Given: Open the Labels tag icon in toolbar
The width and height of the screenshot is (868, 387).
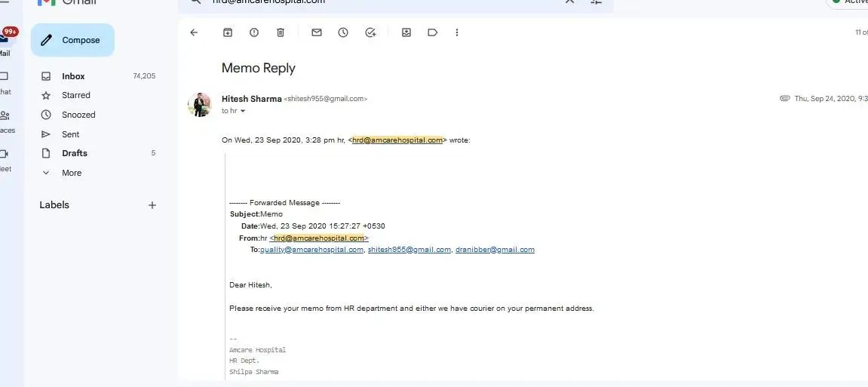Looking at the screenshot, I should coord(433,32).
